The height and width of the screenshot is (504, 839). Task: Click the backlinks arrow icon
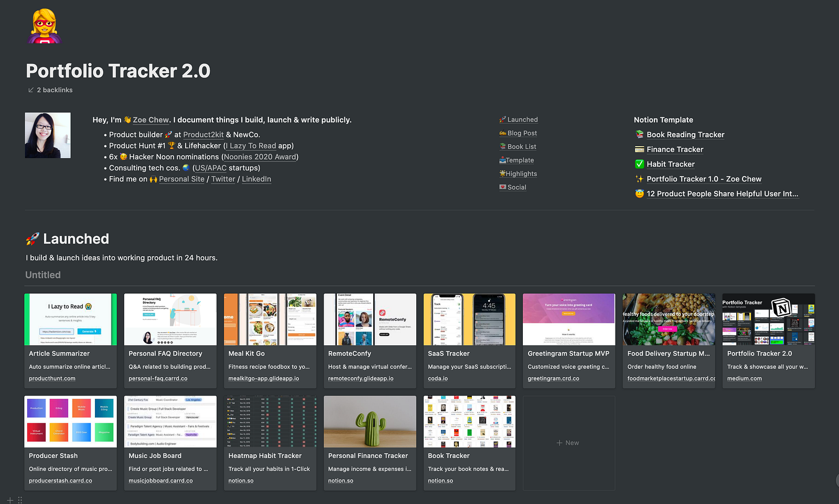click(x=31, y=90)
